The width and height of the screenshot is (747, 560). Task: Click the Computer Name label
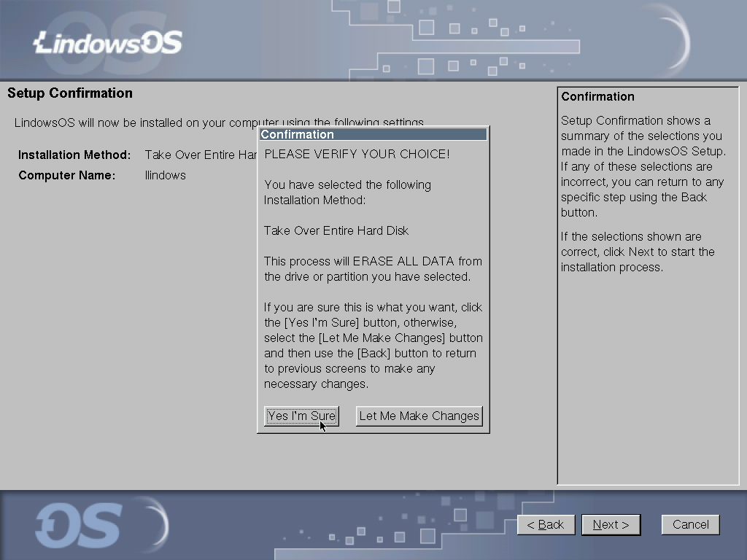click(x=66, y=175)
